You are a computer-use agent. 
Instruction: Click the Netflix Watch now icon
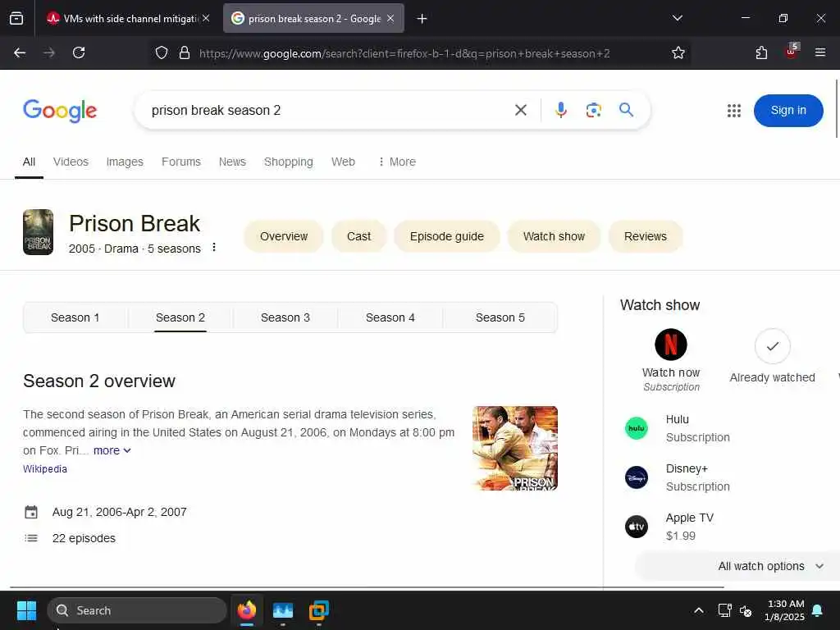point(671,345)
